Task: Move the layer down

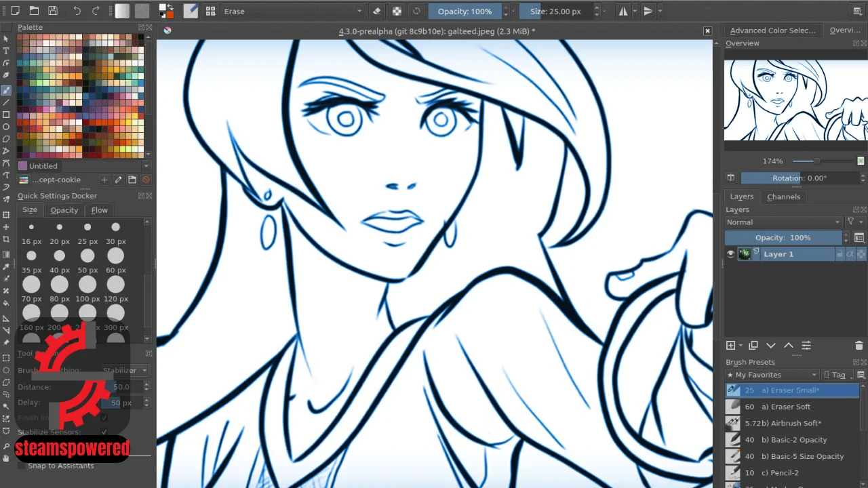Action: pos(771,346)
